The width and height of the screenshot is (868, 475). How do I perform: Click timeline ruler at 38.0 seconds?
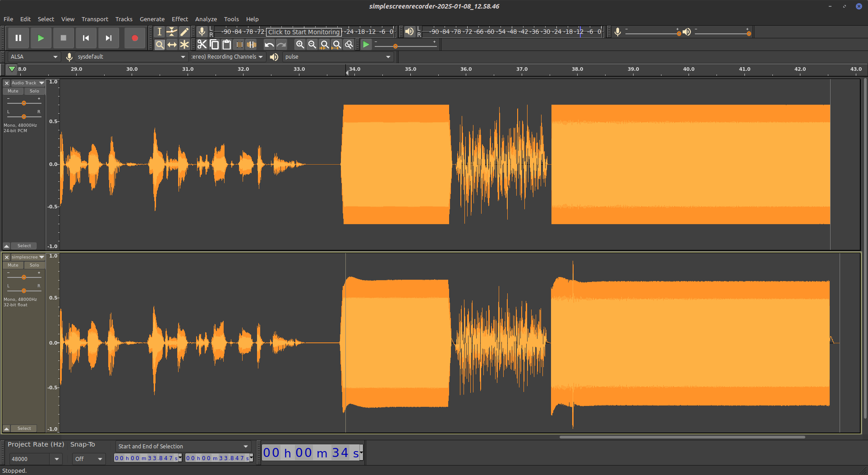tap(577, 69)
